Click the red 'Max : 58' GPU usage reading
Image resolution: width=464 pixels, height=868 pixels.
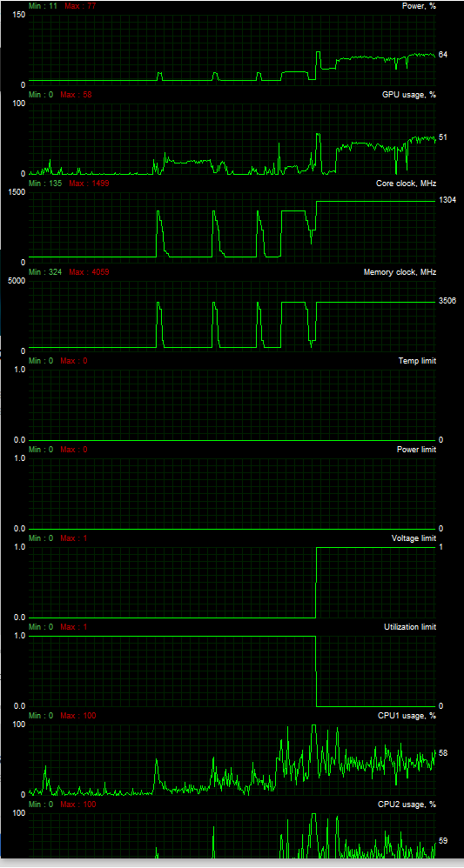(x=76, y=95)
